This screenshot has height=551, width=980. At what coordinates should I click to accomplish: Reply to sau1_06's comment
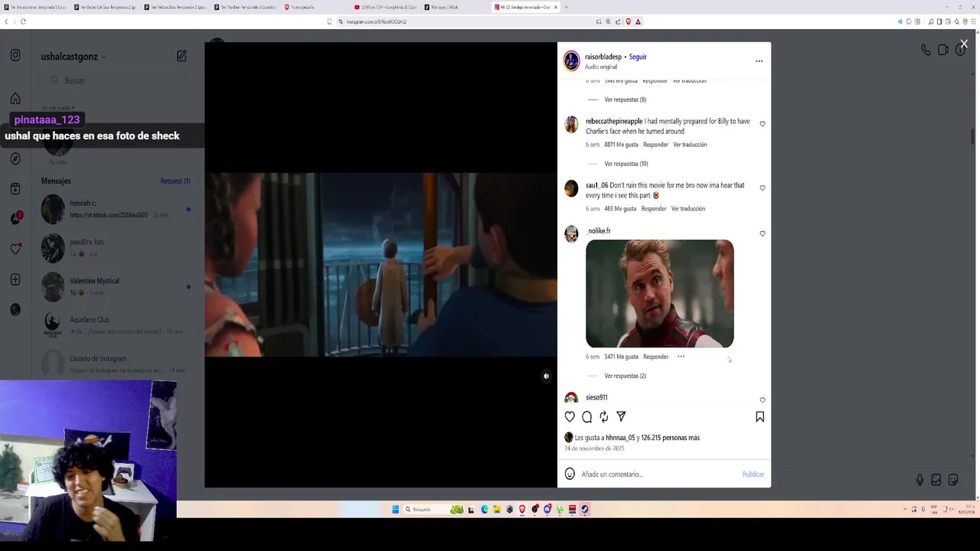click(654, 209)
